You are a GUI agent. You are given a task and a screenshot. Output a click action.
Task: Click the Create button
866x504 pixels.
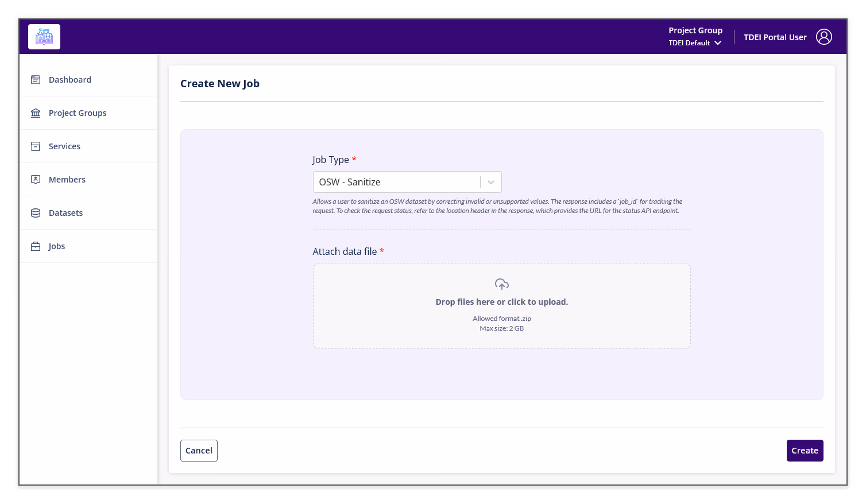[x=805, y=451]
